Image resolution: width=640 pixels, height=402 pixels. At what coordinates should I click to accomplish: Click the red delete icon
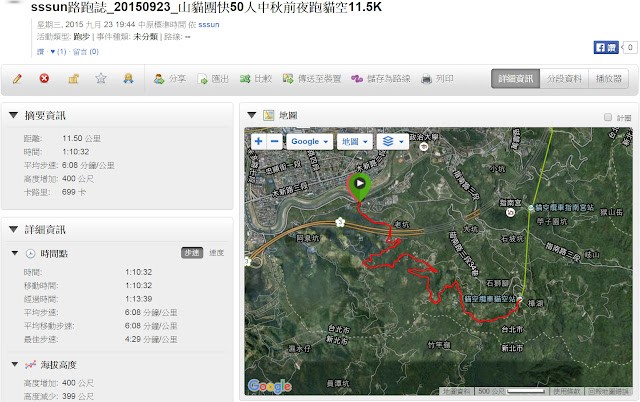click(x=44, y=78)
